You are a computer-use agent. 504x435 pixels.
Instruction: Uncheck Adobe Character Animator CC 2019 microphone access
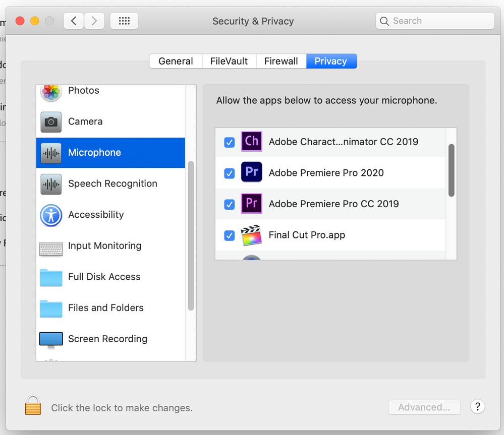coord(229,142)
